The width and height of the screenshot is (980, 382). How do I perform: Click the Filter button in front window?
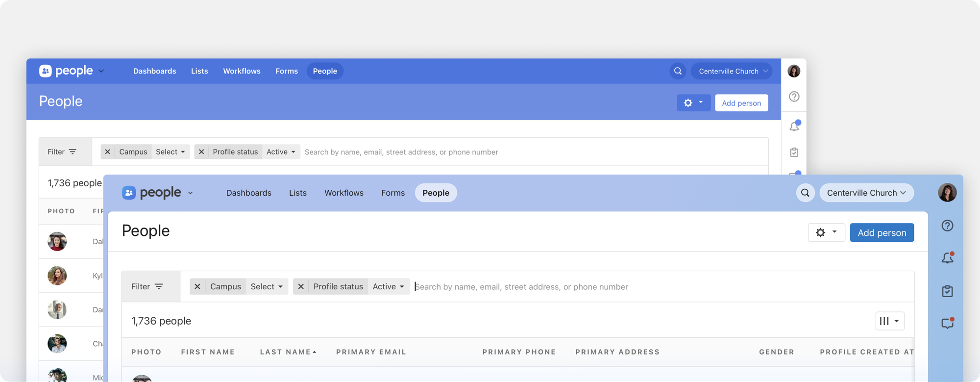click(x=147, y=286)
